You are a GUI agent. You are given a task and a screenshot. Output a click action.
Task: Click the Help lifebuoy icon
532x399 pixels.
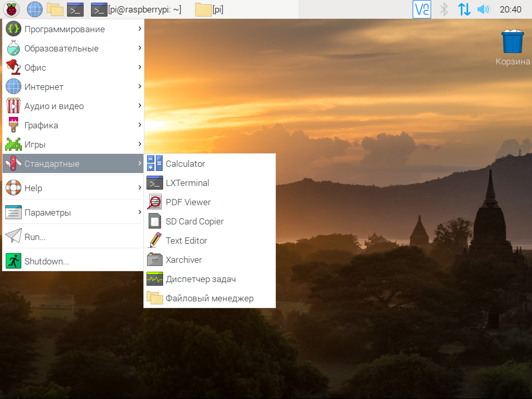[14, 188]
